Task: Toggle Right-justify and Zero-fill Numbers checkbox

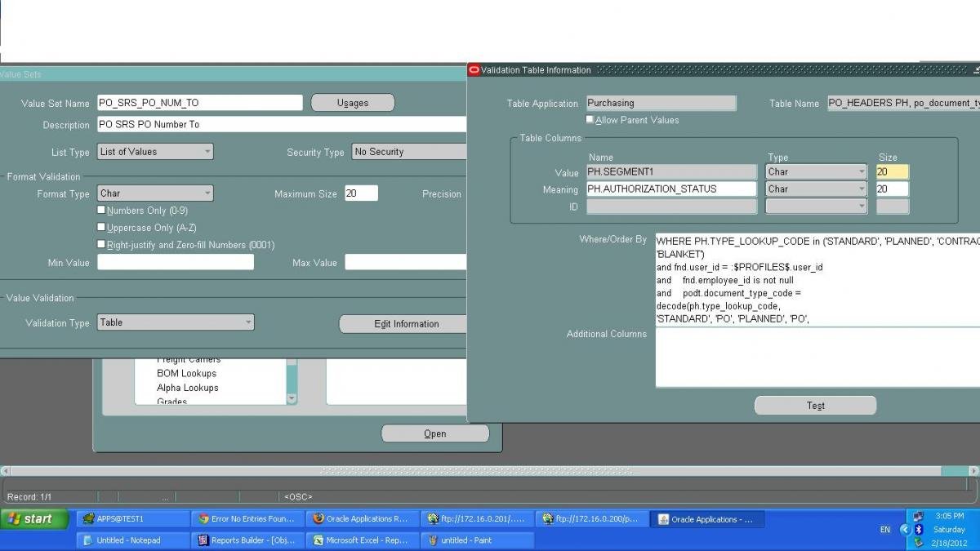Action: (101, 245)
